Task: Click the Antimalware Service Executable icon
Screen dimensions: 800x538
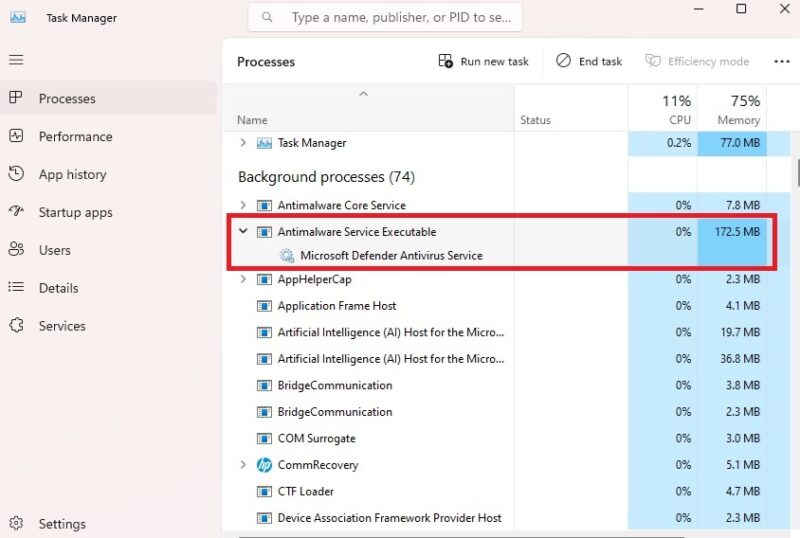Action: click(264, 232)
